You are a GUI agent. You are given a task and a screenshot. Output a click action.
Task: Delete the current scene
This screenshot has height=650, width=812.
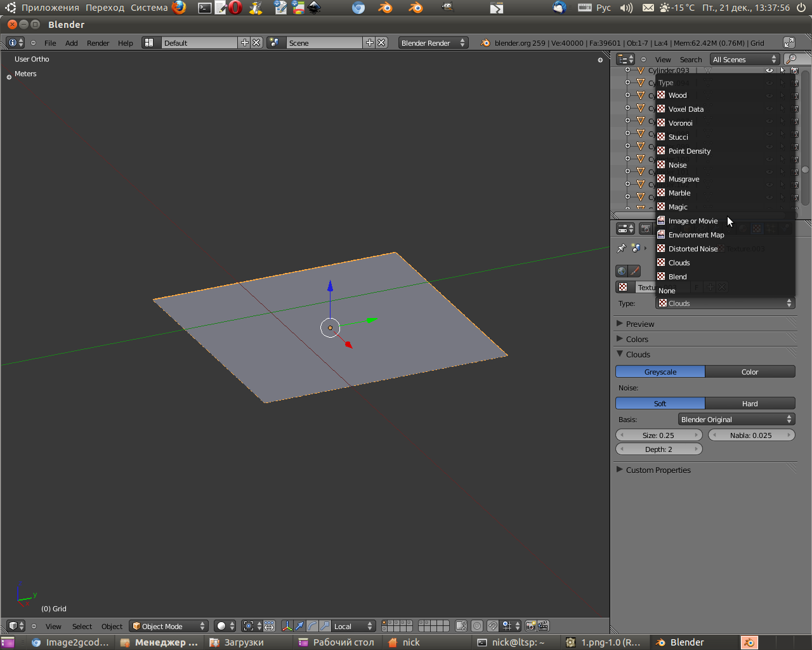381,43
